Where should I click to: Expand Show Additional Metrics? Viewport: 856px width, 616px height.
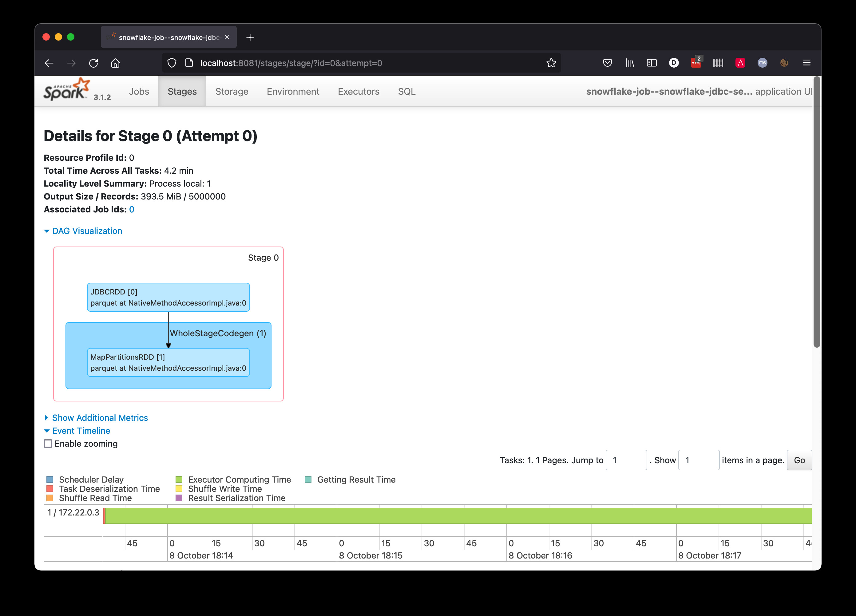click(x=96, y=417)
